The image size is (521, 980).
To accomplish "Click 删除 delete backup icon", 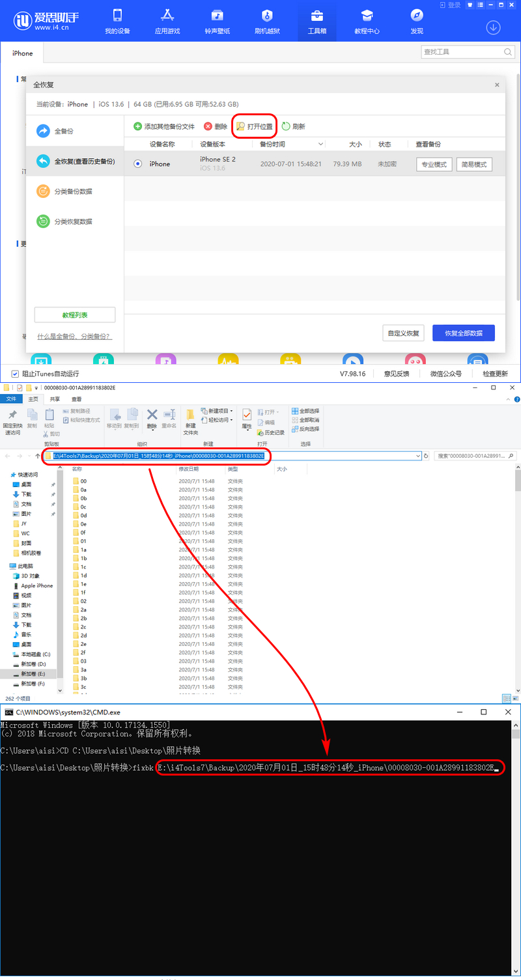I will (x=208, y=126).
